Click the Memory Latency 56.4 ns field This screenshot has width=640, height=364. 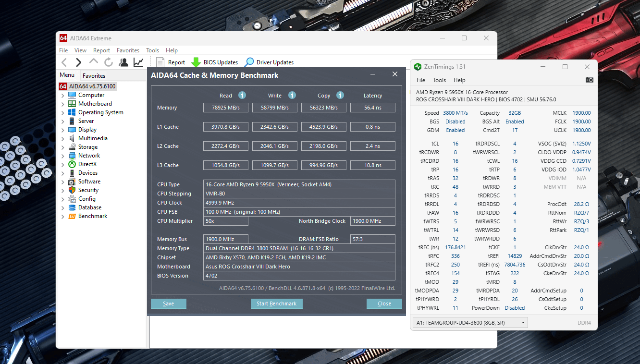[x=373, y=108]
